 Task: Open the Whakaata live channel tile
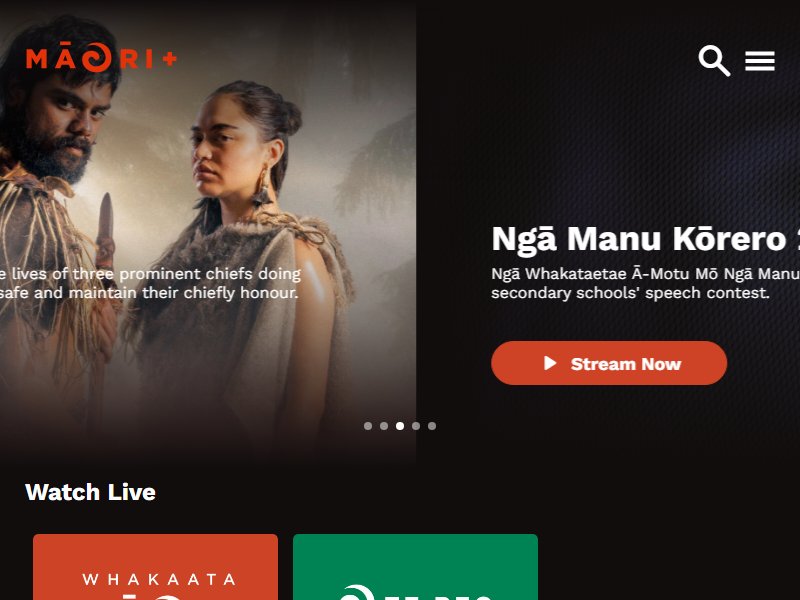tap(156, 567)
